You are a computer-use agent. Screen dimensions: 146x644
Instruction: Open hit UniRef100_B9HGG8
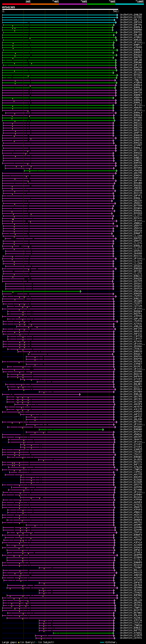pyautogui.click(x=131, y=294)
